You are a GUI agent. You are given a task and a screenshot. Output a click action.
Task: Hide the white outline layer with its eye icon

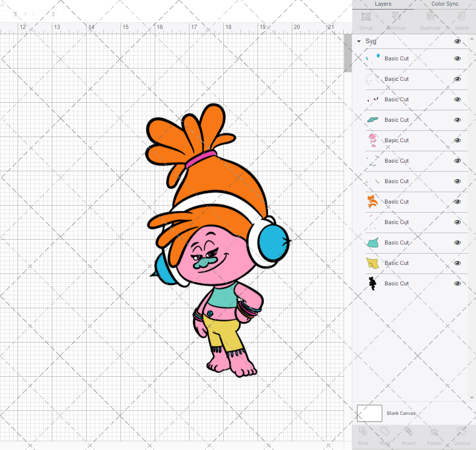click(x=457, y=79)
